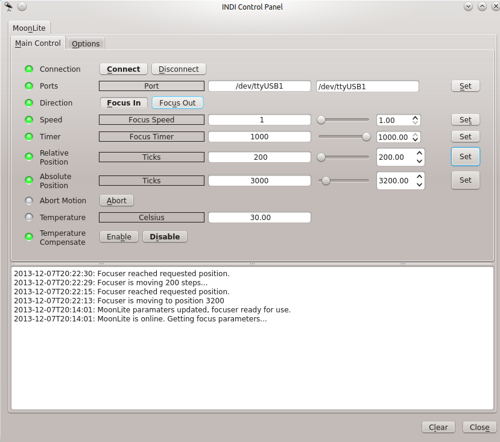
Task: Click the read-only Port value /dev/ttyUSB1
Action: point(260,86)
